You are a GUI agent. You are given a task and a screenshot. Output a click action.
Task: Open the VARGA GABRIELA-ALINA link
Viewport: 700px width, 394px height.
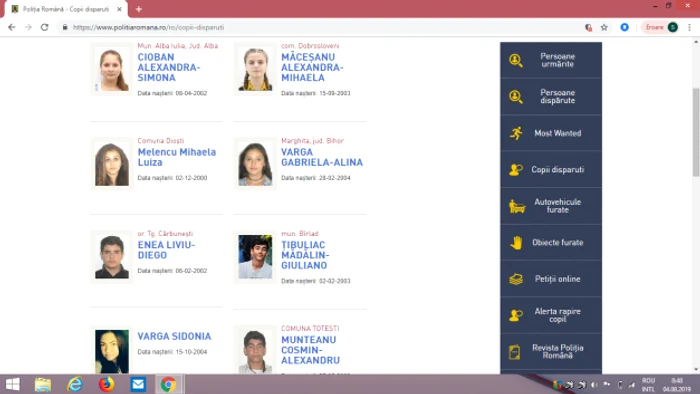(321, 157)
